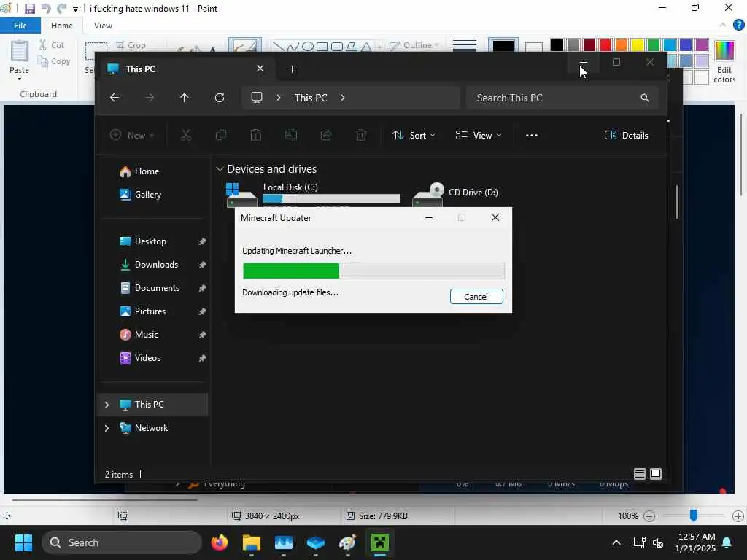Go back in File Explorer
The image size is (747, 560).
tap(115, 98)
